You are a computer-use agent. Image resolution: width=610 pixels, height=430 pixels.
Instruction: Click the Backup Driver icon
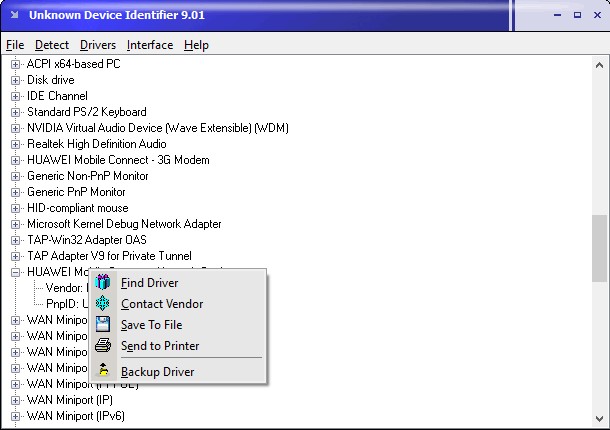click(x=103, y=370)
